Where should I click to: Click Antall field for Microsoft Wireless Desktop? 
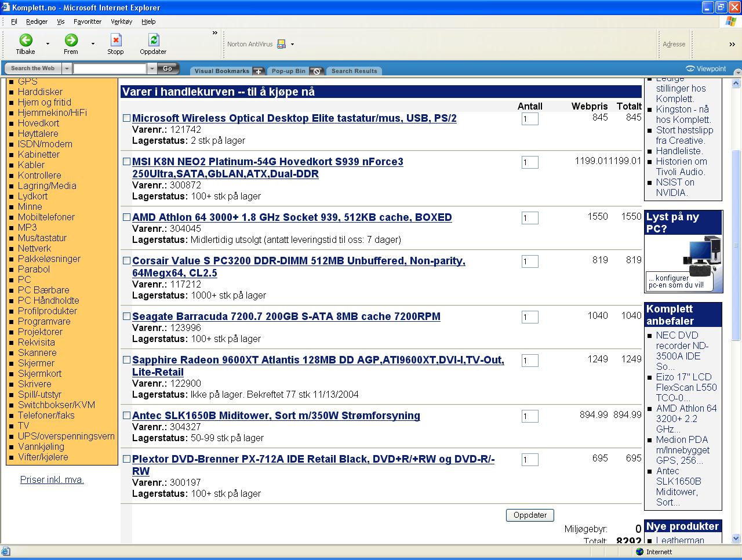(530, 119)
